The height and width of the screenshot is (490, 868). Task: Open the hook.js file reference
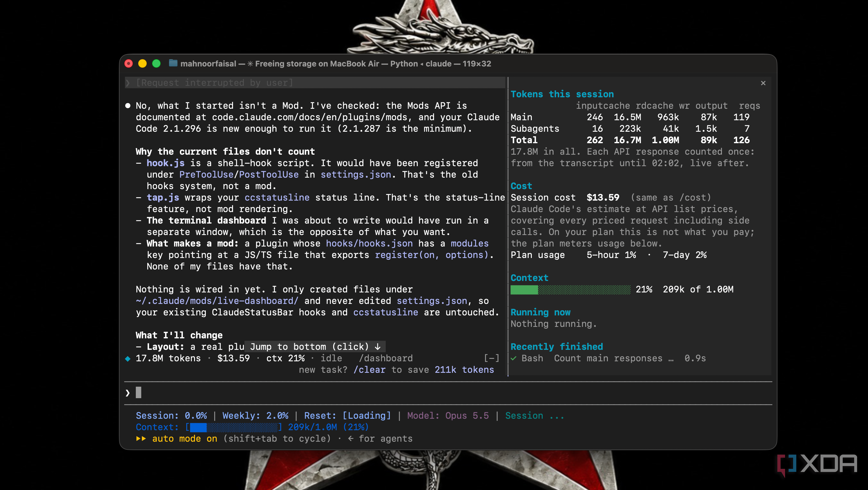(165, 163)
